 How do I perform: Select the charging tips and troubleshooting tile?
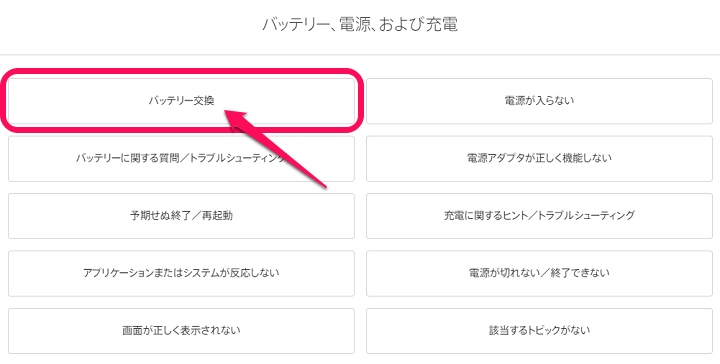point(539,216)
